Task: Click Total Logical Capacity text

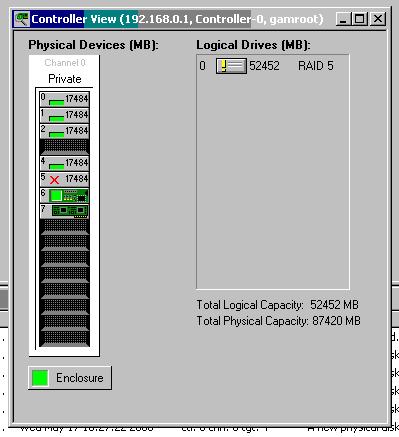Action: (277, 305)
